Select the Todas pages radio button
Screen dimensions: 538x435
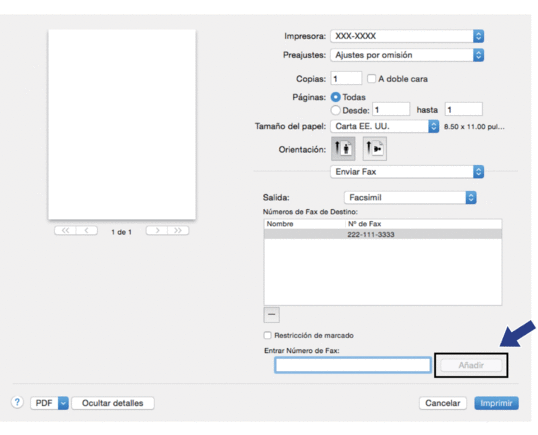tap(335, 97)
